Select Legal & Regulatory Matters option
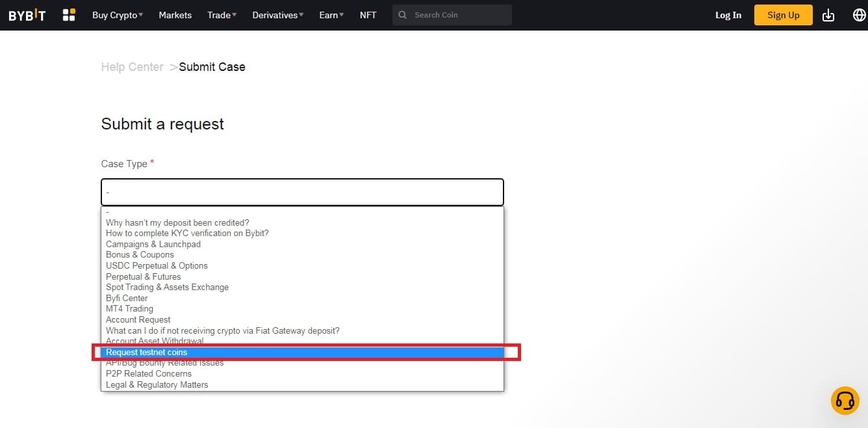The width and height of the screenshot is (868, 428). coord(303,385)
